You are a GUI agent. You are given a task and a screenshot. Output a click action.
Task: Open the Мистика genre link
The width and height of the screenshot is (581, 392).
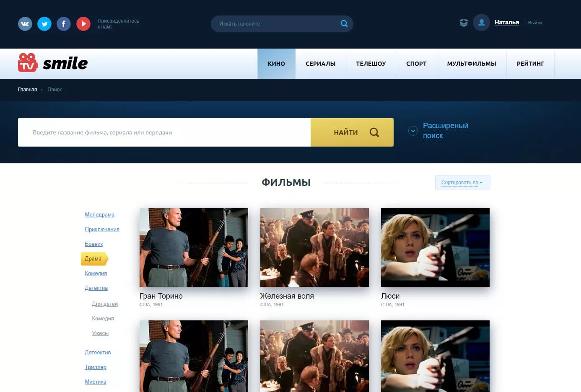(96, 382)
